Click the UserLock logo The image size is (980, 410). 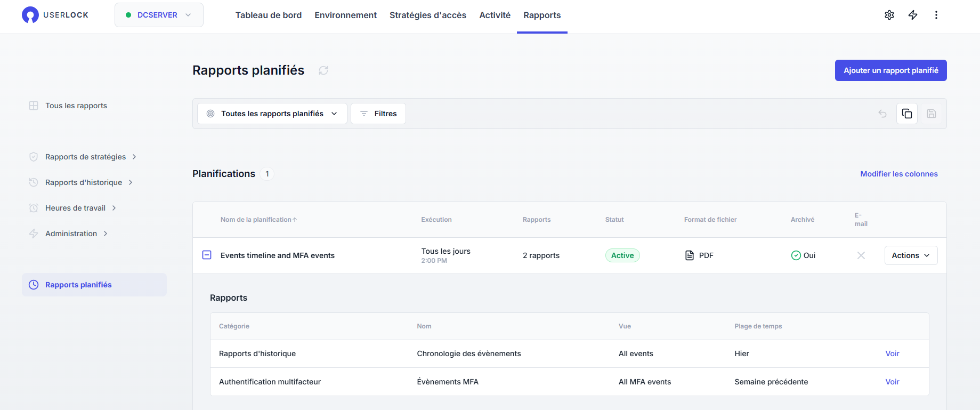[55, 15]
